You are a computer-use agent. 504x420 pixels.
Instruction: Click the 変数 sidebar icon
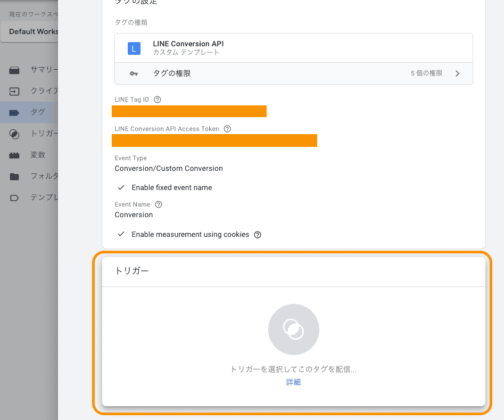coord(14,155)
